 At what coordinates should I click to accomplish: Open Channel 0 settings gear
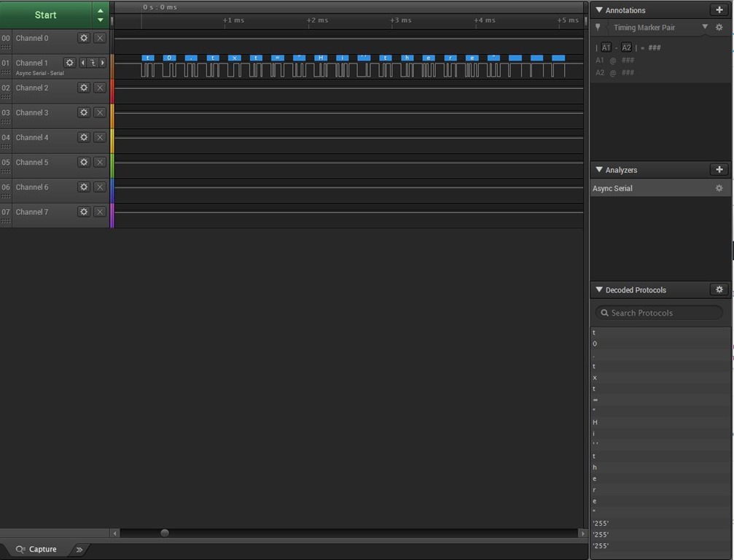tap(84, 38)
